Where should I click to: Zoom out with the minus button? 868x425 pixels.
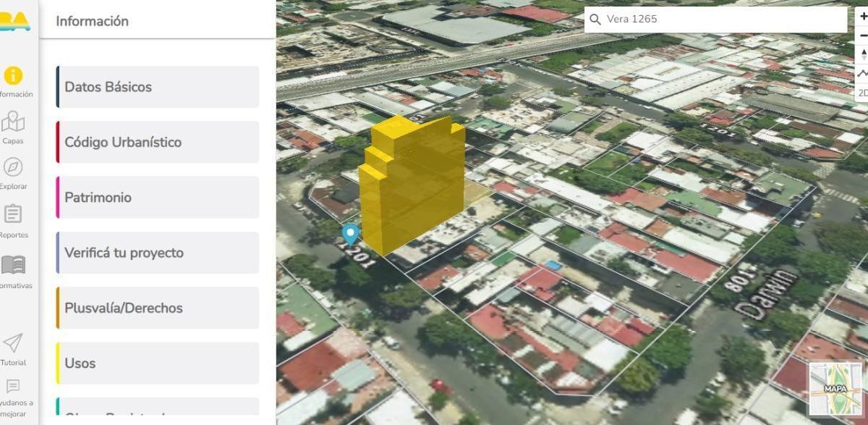point(862,35)
